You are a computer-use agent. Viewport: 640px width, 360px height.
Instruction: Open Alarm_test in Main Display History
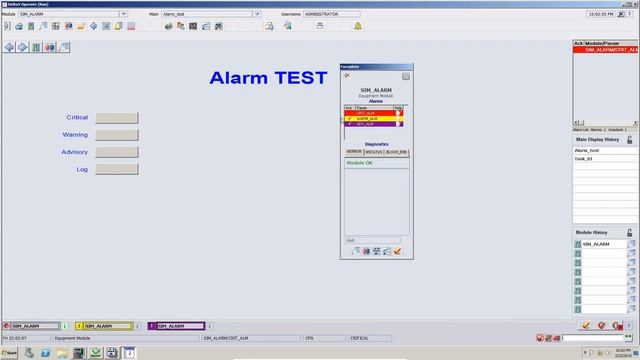click(x=605, y=151)
